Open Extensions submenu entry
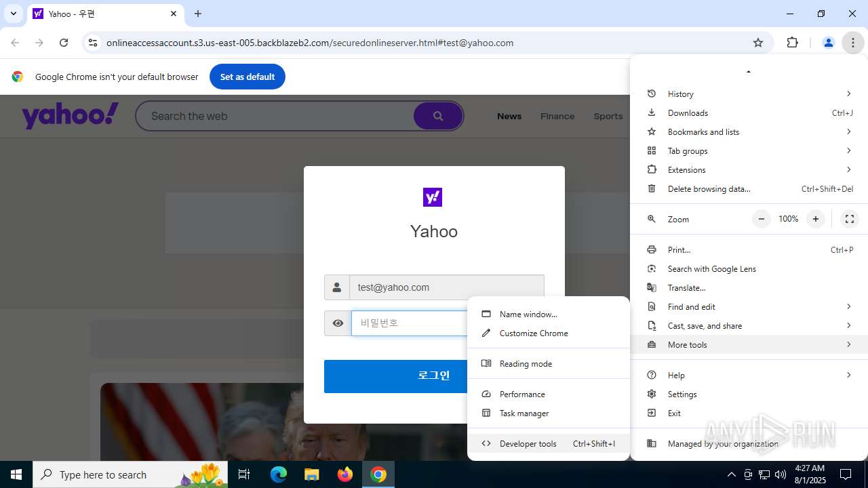Screen dimensions: 868x488 pyautogui.click(x=749, y=169)
